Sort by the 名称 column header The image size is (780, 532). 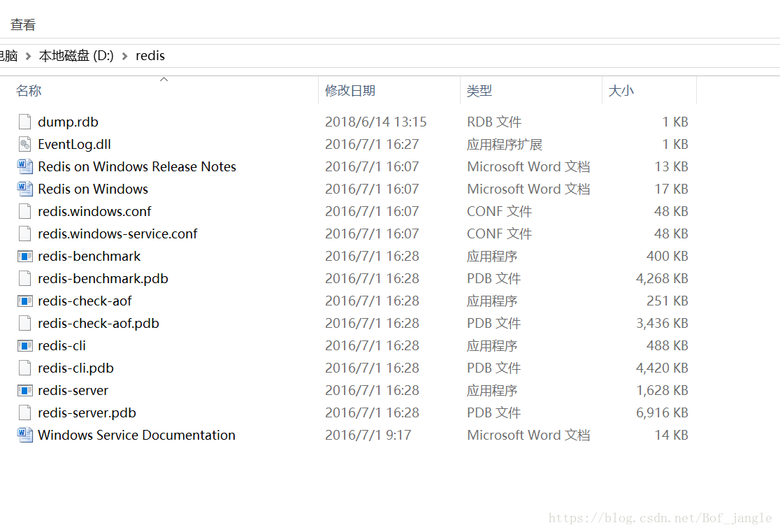[x=29, y=91]
